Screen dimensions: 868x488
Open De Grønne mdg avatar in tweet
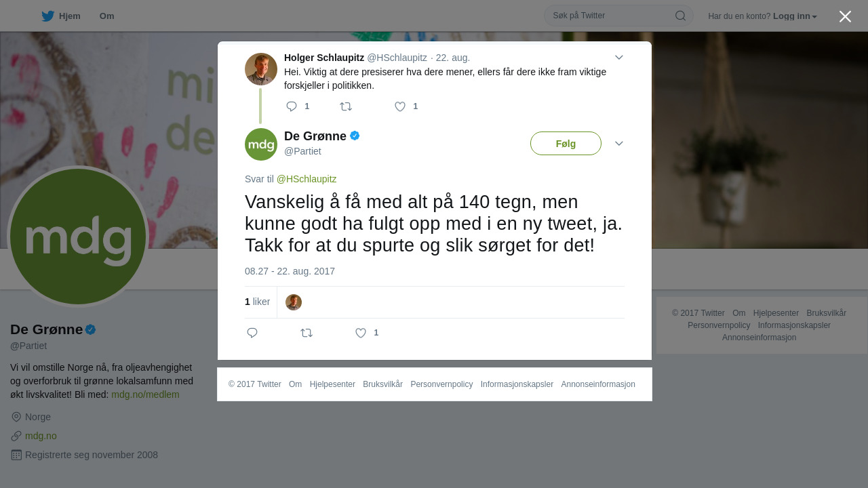click(261, 144)
